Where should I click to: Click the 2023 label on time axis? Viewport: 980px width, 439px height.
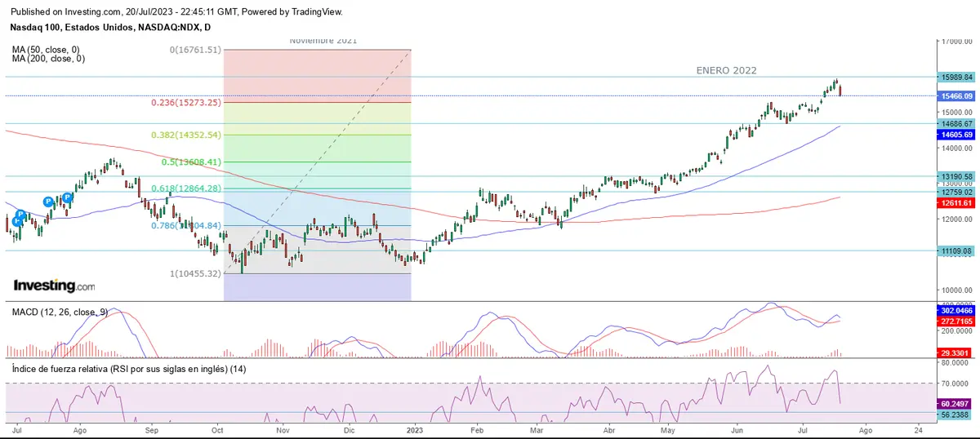(x=415, y=428)
